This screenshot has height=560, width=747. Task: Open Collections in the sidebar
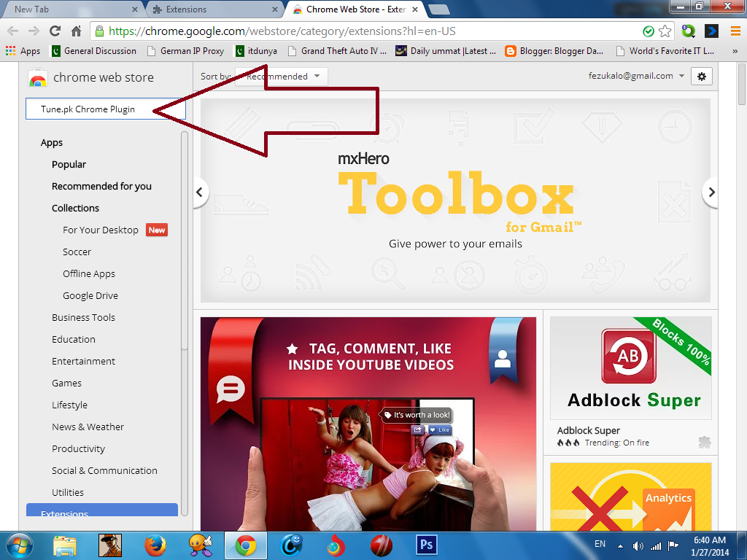75,209
